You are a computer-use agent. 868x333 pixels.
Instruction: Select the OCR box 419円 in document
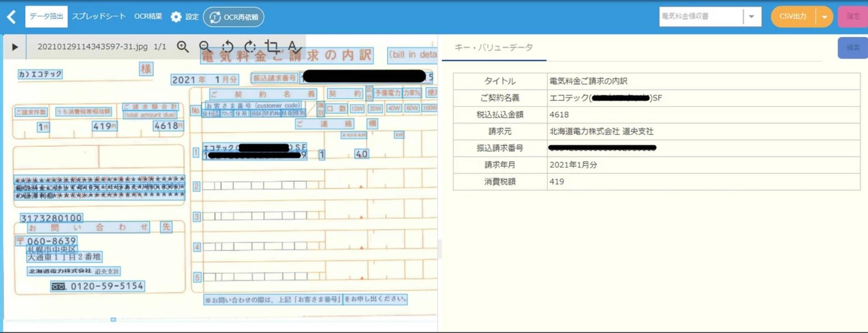click(x=104, y=126)
